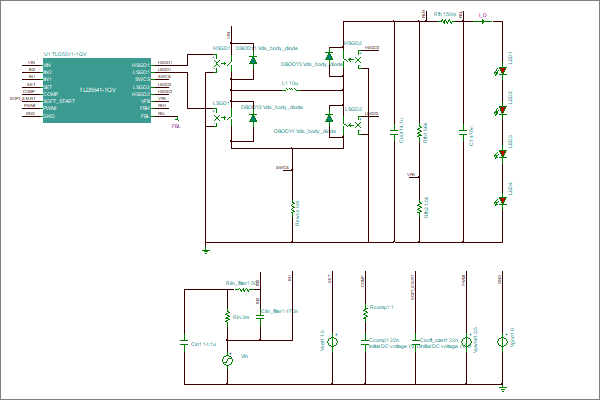This screenshot has width=600, height=400.
Task: Click the 'Ccomp1 22n' label
Action: point(384,340)
